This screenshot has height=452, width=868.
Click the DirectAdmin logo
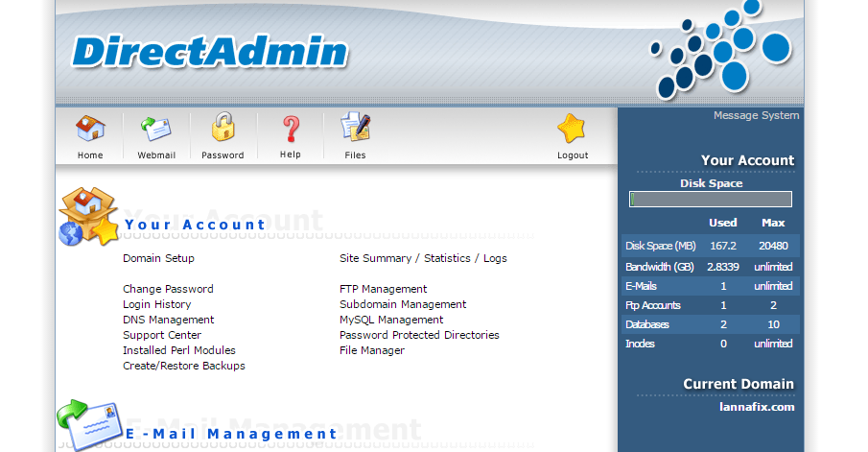pyautogui.click(x=210, y=52)
